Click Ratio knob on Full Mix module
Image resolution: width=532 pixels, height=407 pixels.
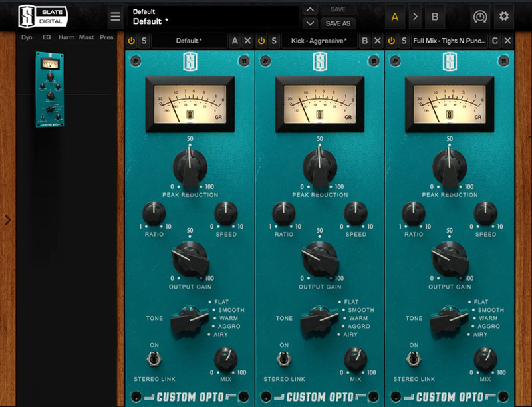pyautogui.click(x=414, y=213)
